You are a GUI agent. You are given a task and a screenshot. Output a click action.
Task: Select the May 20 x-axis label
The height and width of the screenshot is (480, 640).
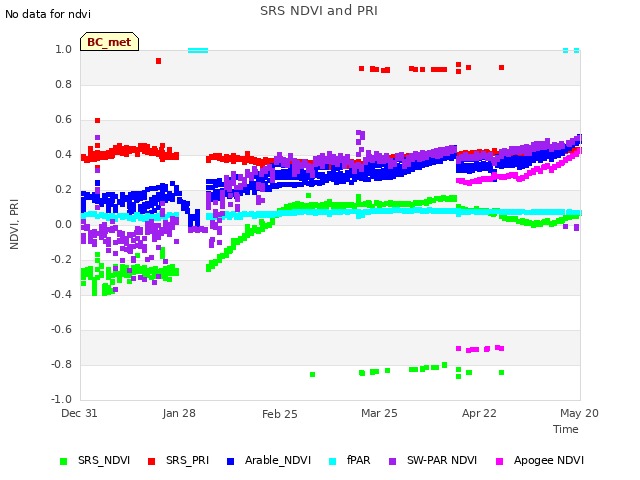pyautogui.click(x=579, y=413)
